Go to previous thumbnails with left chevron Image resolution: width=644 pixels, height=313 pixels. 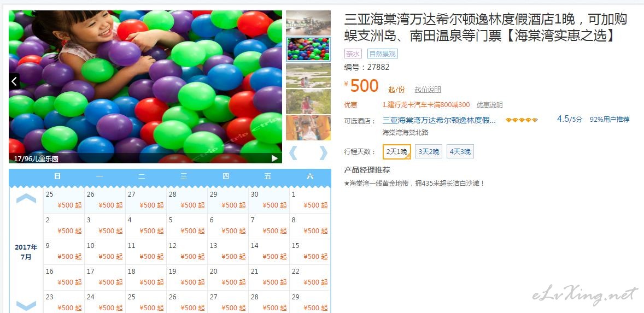tap(293, 152)
